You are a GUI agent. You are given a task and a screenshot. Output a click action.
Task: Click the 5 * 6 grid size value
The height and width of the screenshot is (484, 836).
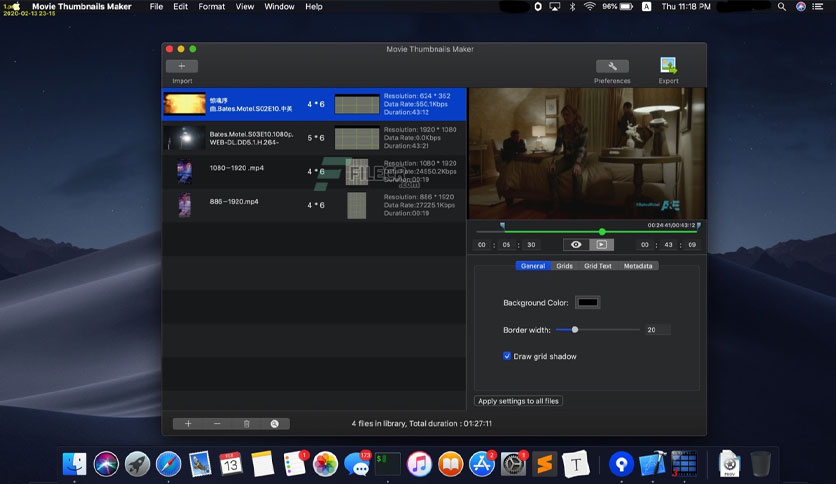click(316, 138)
